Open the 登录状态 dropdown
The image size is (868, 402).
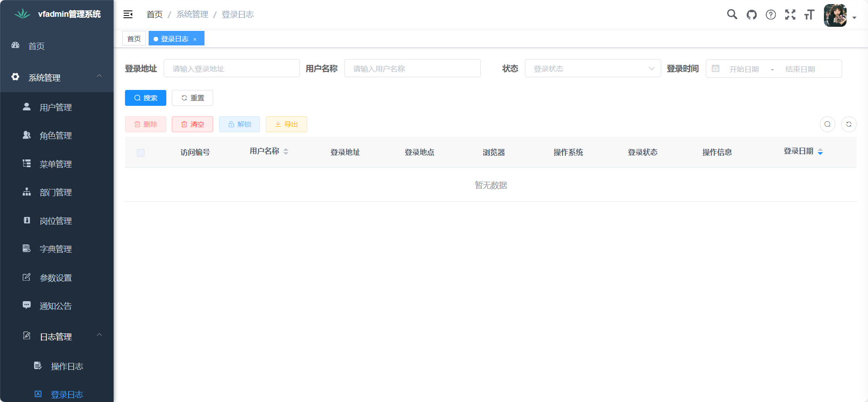[x=593, y=68]
